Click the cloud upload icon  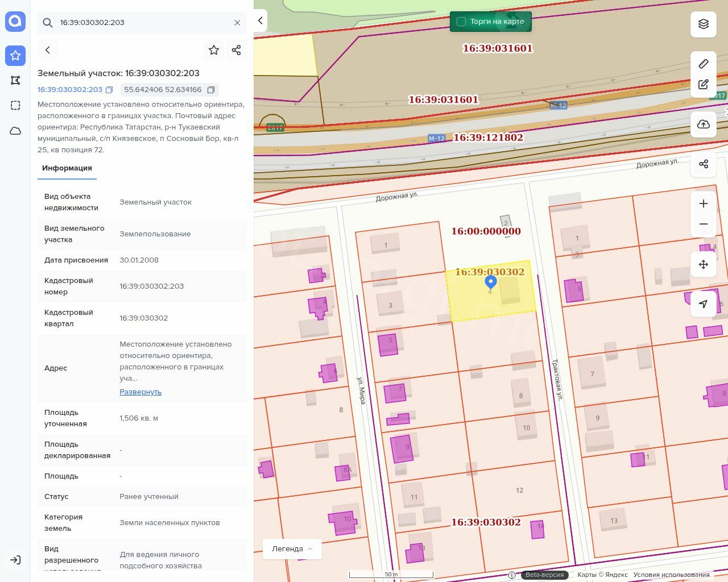(704, 124)
